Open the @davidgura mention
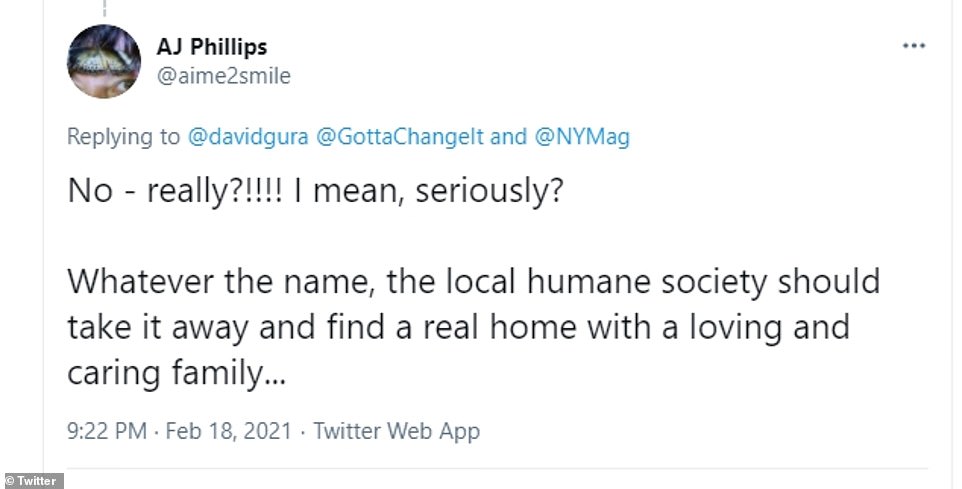The width and height of the screenshot is (962, 489). [x=249, y=137]
